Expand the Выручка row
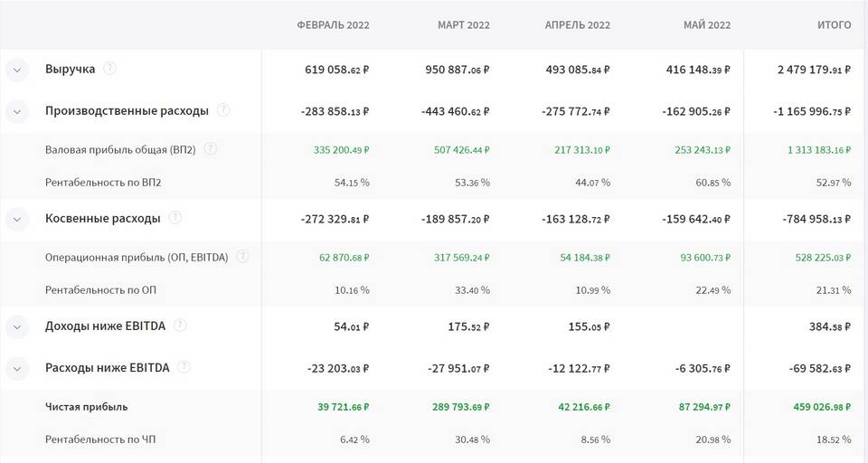 coord(16,69)
